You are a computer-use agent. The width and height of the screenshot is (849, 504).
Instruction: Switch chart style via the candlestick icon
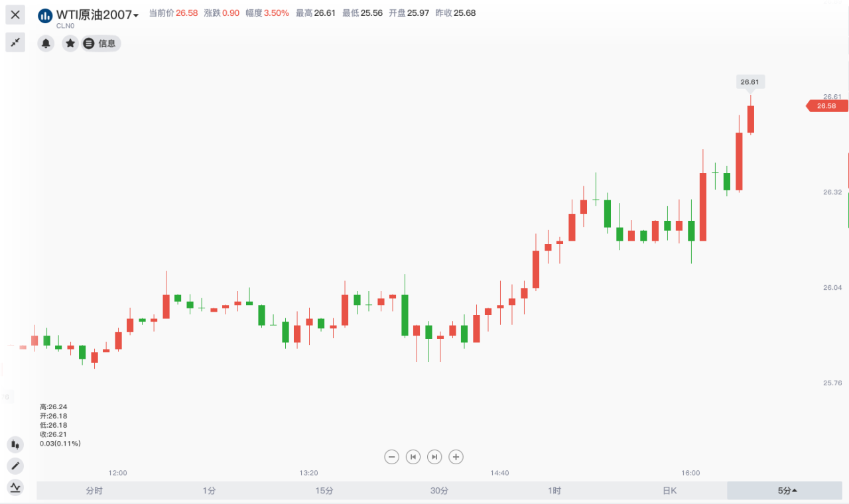point(15,444)
